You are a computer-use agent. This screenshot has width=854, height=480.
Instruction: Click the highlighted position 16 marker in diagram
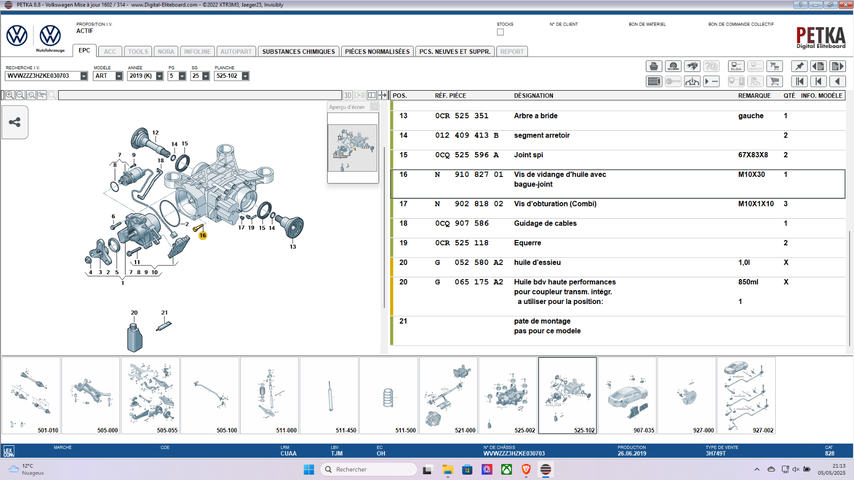tap(203, 235)
